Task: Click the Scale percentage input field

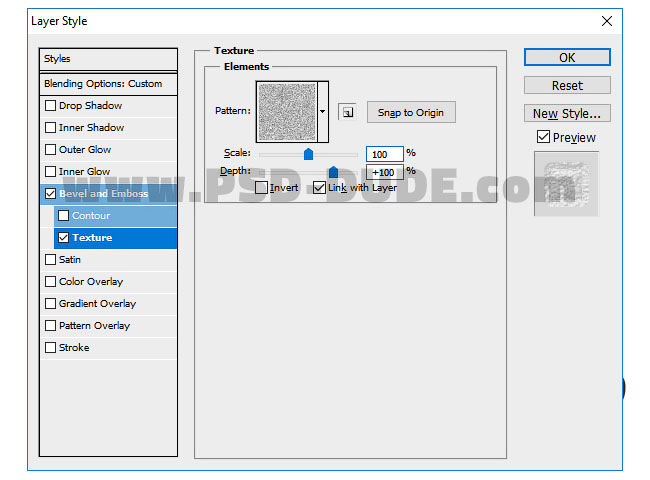Action: [x=385, y=154]
